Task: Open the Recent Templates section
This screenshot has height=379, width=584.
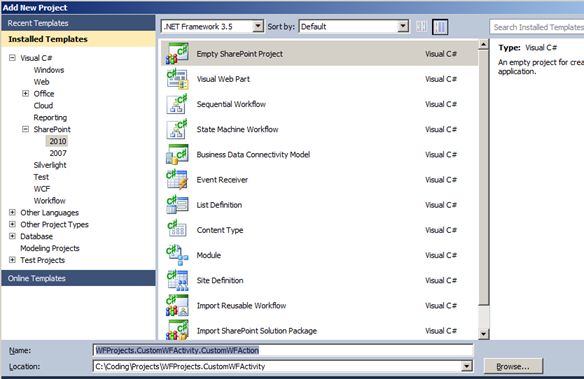Action: point(78,23)
